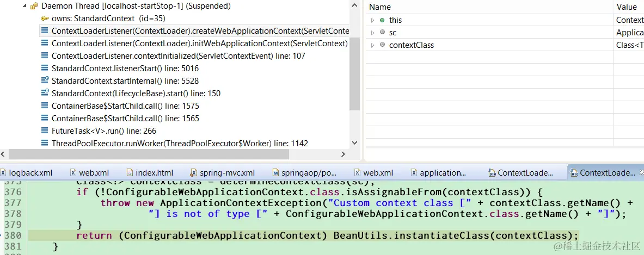Image resolution: width=644 pixels, height=255 pixels.
Task: Select owns: StandardContext (id=35) entry
Action: [108, 18]
